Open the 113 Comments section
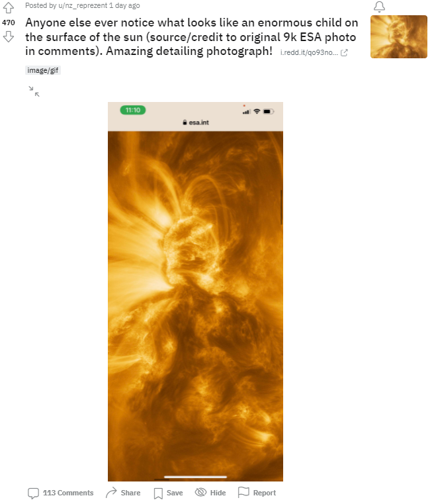 [61, 493]
